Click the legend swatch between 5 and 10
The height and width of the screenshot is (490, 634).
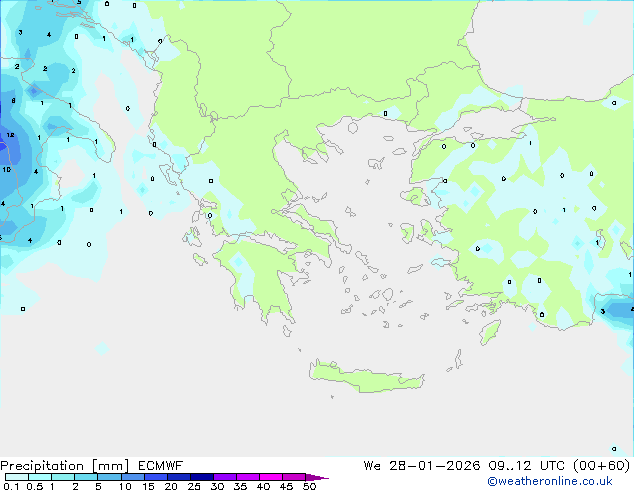coord(109,477)
